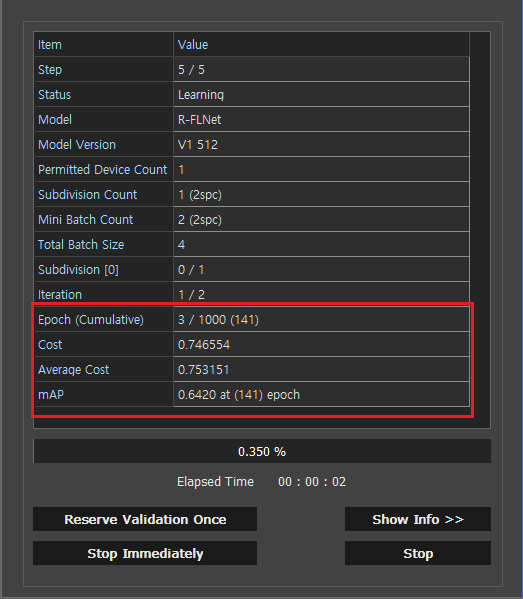Screen dimensions: 523x599
Task: Select the 0.350 % progress bar
Action: click(x=262, y=451)
